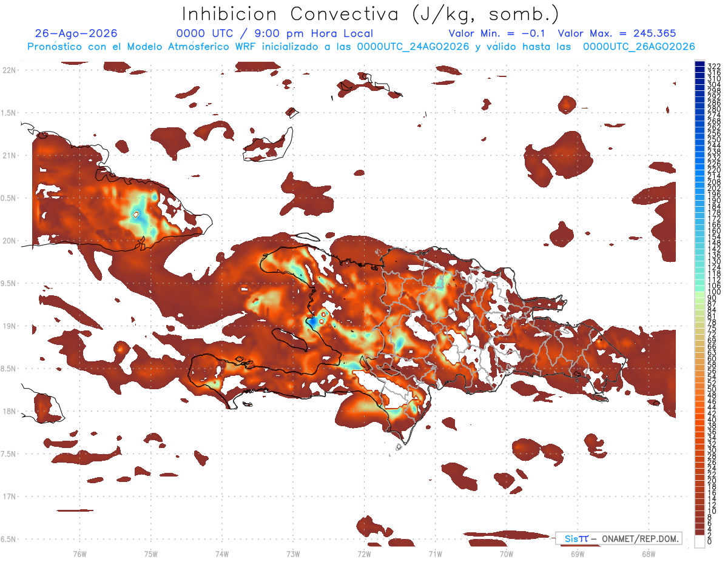The height and width of the screenshot is (562, 728).
Task: Click the truncated latitude label "8.5N"
Action: 8,369
